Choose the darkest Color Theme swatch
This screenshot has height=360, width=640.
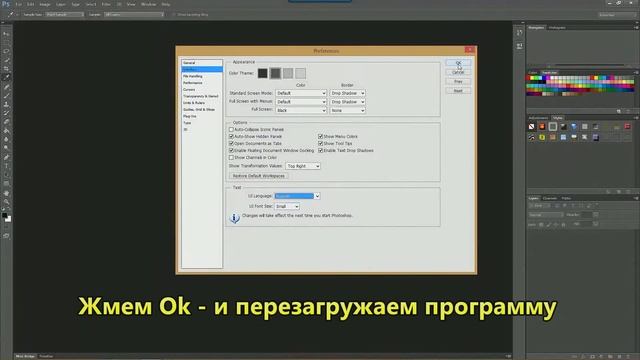[x=262, y=73]
